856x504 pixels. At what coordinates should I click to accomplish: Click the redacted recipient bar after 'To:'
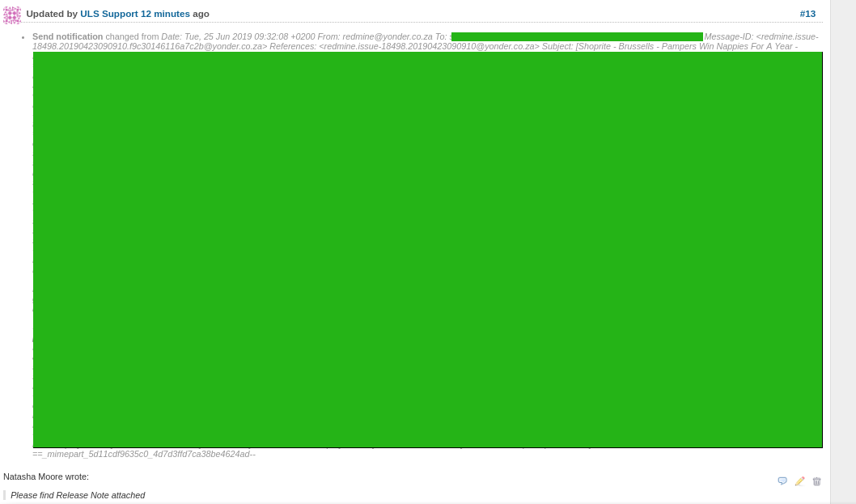(x=577, y=36)
